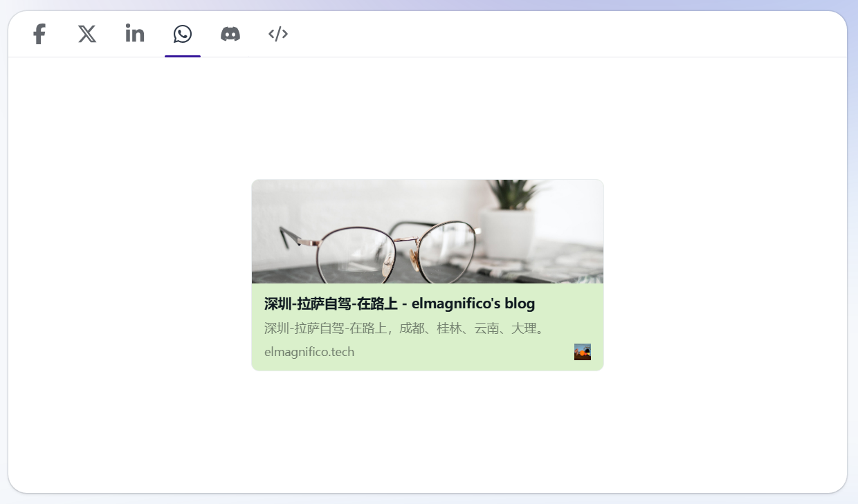Click "深圳" at start of card title

pos(277,304)
